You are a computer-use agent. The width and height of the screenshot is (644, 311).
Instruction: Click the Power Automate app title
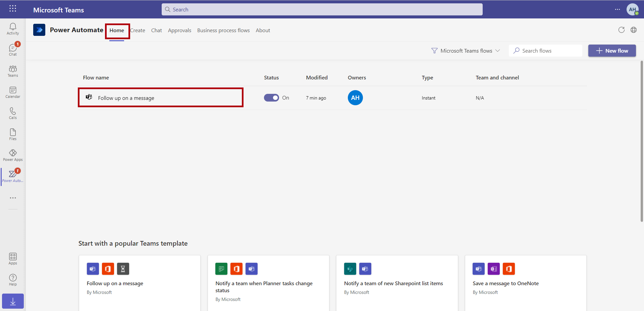click(76, 30)
